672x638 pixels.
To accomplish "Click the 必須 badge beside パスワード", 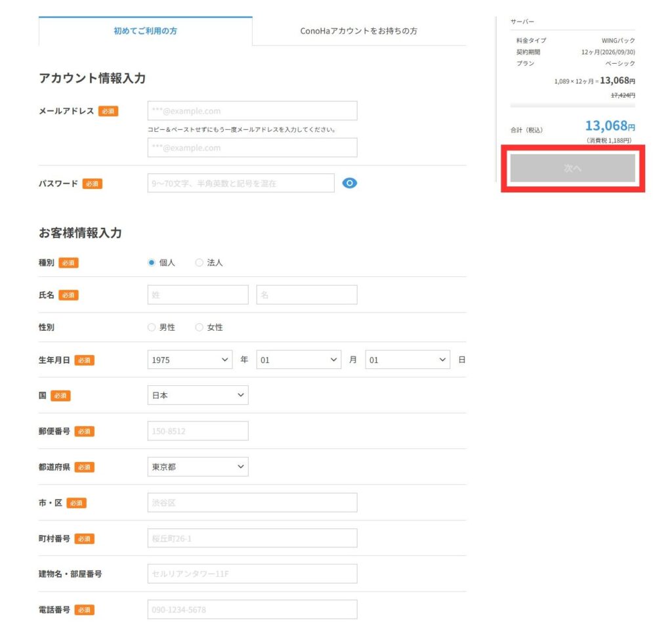I will pos(91,184).
